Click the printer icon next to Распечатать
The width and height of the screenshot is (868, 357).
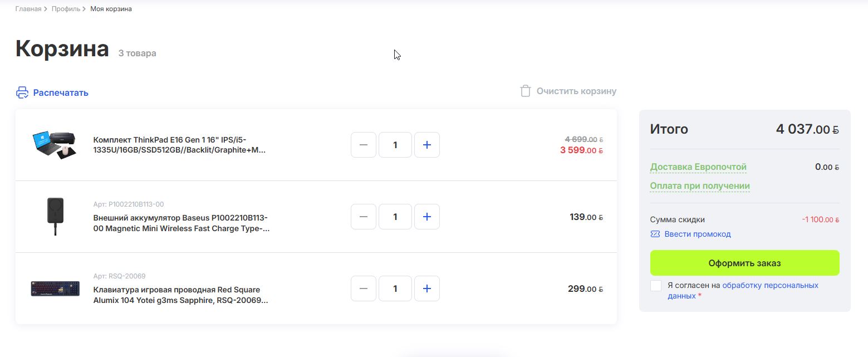point(22,92)
